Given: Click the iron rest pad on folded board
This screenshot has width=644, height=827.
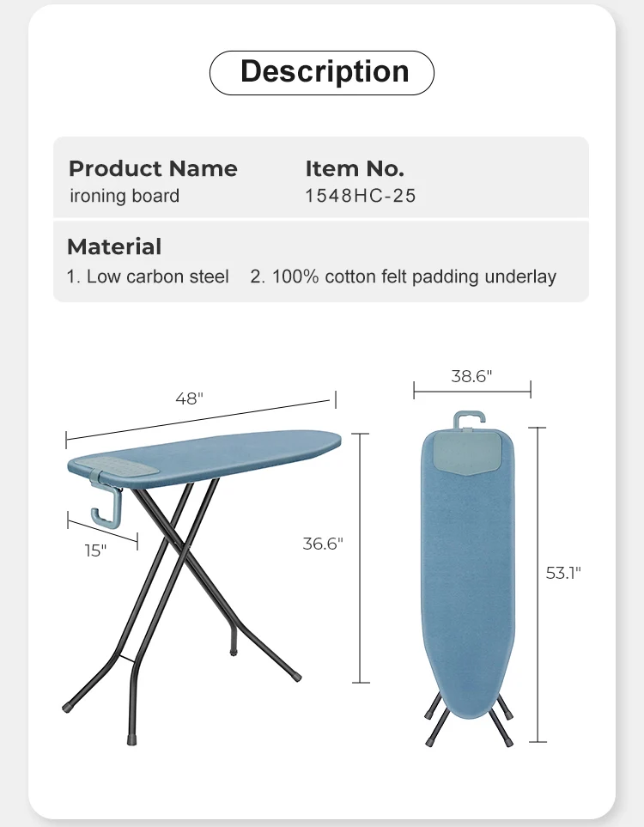Looking at the screenshot, I should 466,450.
